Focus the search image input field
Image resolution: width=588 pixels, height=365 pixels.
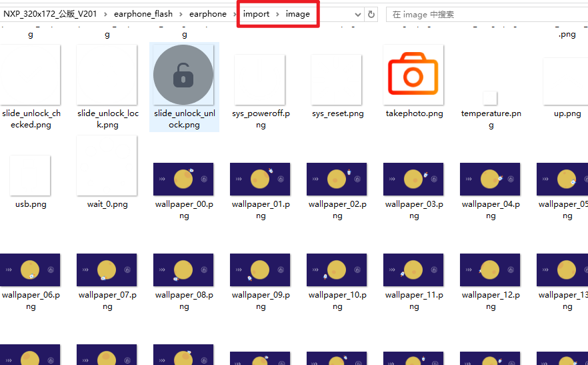[487, 14]
